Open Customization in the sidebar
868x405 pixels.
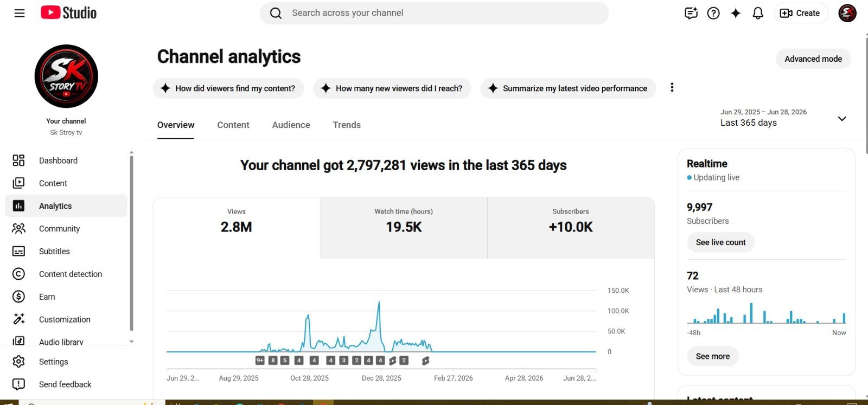click(x=66, y=320)
